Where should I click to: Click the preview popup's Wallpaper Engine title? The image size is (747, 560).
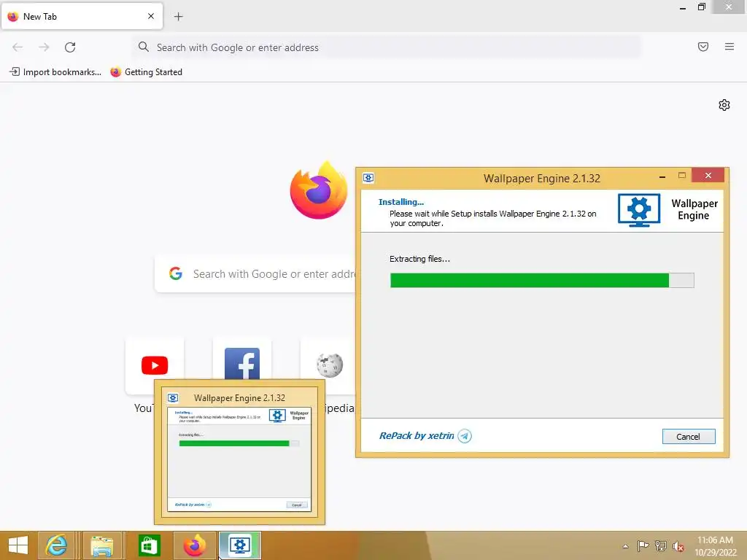pyautogui.click(x=239, y=398)
